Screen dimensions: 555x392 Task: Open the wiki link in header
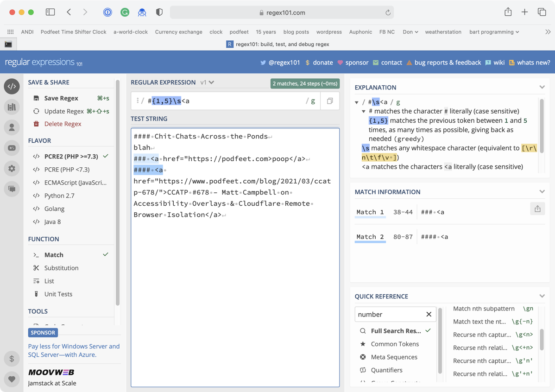pos(498,63)
